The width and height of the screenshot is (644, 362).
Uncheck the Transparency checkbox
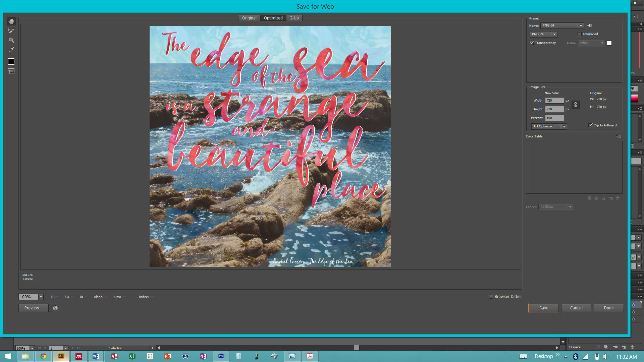pyautogui.click(x=532, y=43)
